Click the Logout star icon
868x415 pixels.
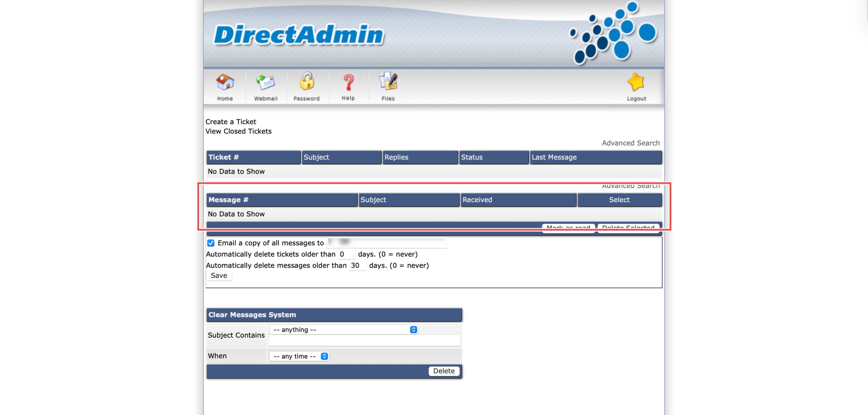coord(636,82)
